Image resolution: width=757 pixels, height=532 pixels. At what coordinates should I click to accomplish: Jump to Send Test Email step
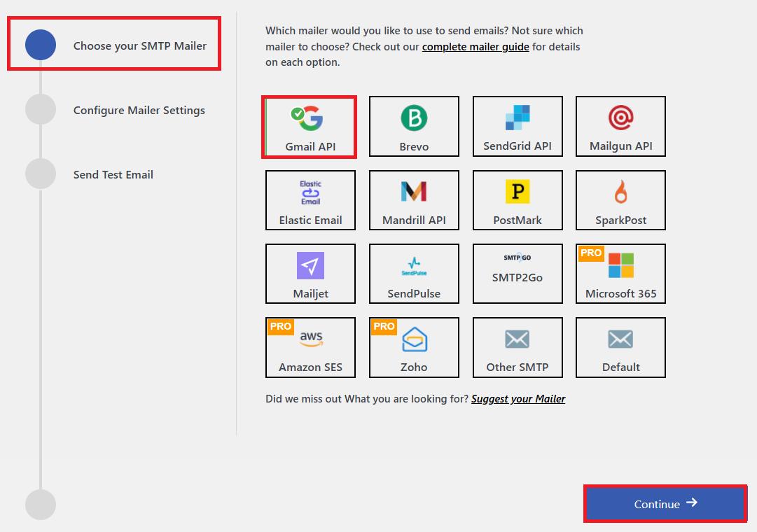click(113, 175)
